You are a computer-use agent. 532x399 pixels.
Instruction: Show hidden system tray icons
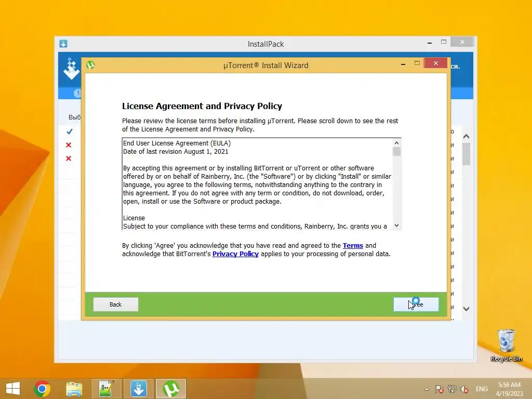click(x=427, y=389)
